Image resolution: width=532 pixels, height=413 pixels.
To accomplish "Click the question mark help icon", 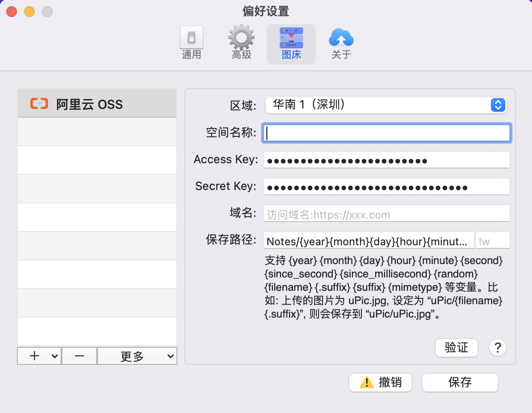I will tap(497, 347).
